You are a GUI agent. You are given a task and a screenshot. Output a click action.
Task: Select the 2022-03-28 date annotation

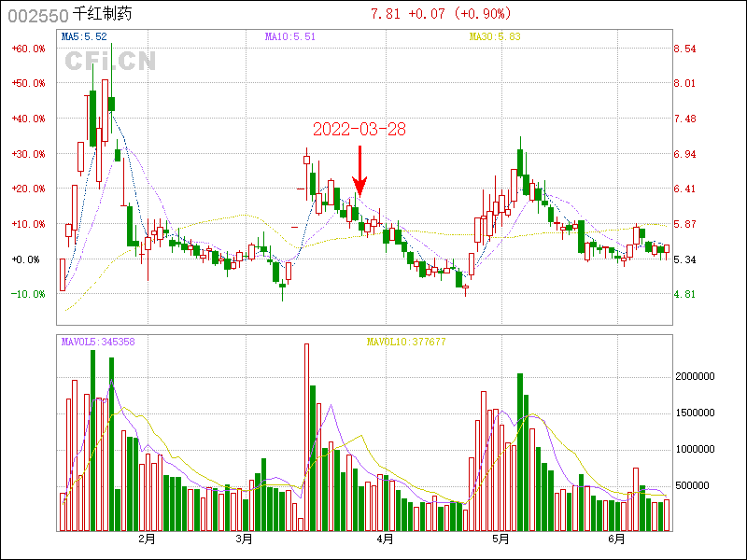point(359,130)
